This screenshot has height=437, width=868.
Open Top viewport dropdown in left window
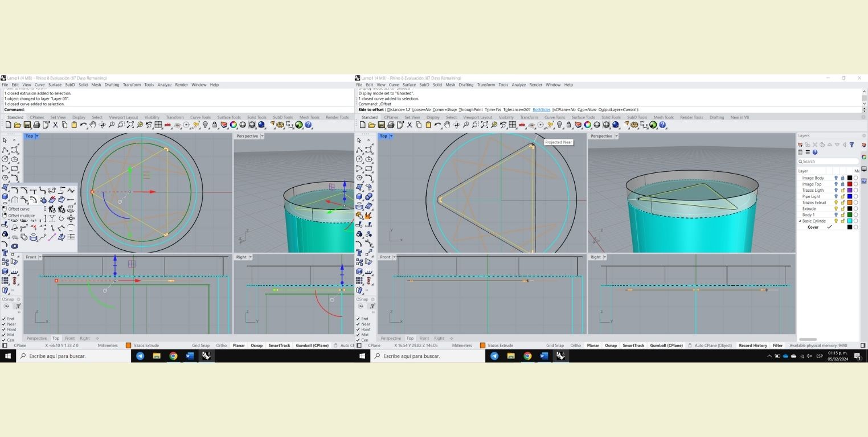(37, 136)
